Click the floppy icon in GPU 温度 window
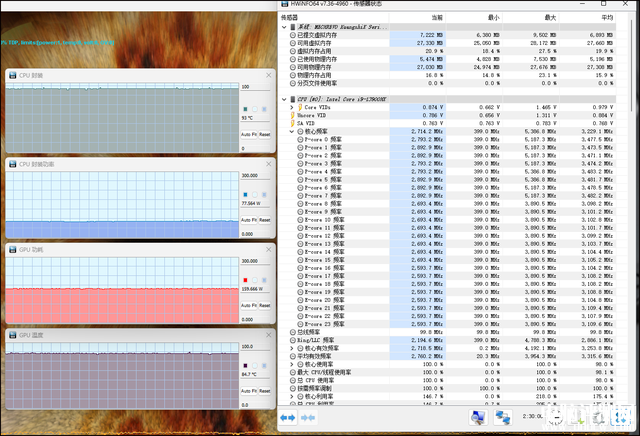Viewport: 640px width, 436px height. click(13, 335)
